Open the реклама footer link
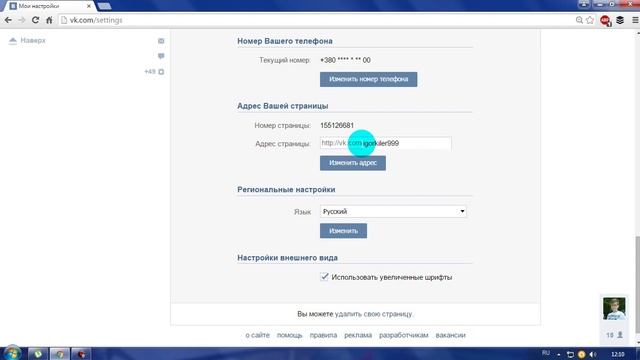Viewport: 640px width, 360px height. (x=358, y=335)
